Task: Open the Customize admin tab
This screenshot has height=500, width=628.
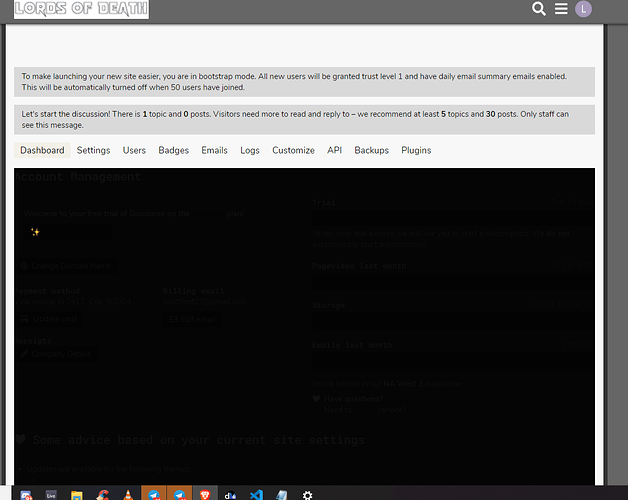Action: pos(293,150)
